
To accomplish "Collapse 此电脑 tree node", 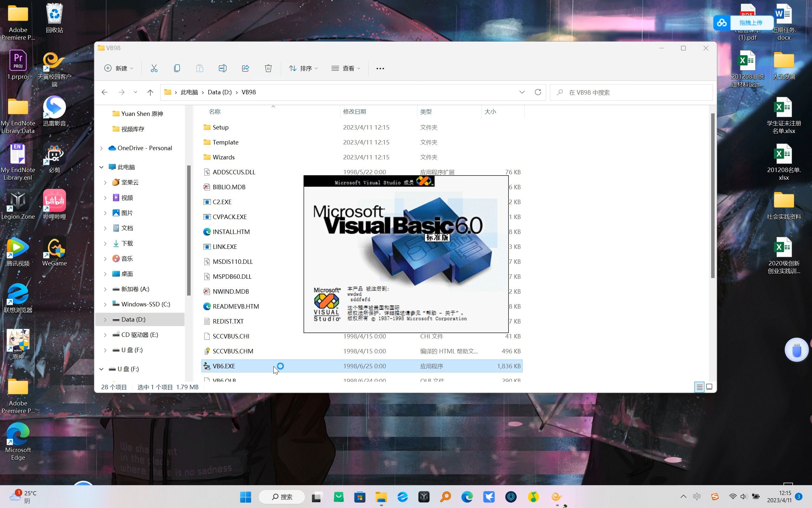I will [101, 167].
